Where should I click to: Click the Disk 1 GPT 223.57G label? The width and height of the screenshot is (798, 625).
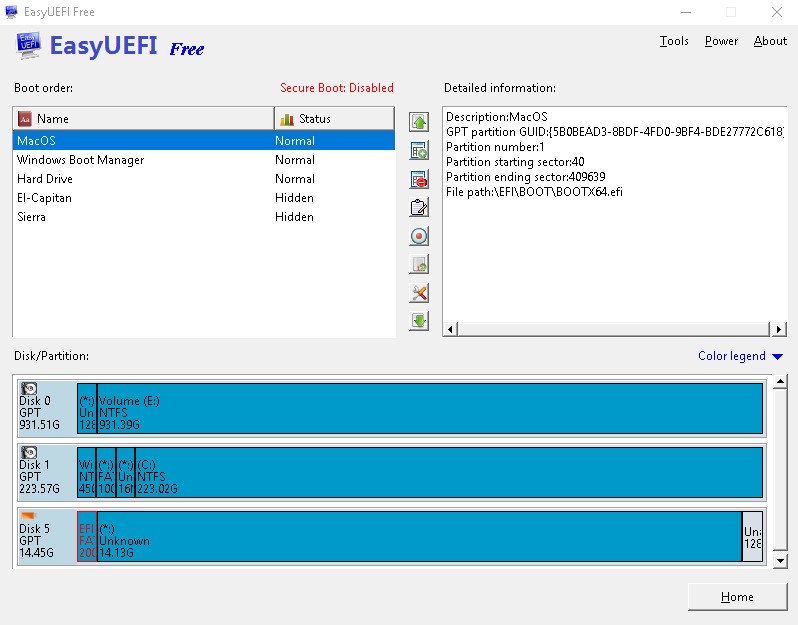pos(39,477)
